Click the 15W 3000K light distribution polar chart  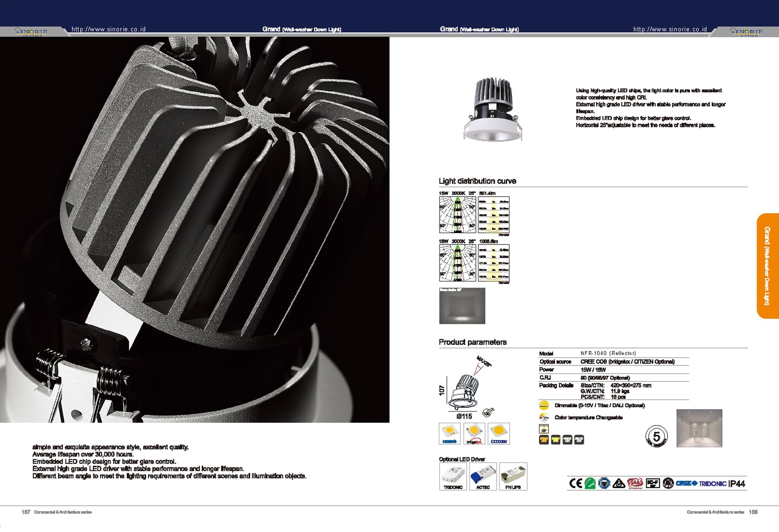457,214
